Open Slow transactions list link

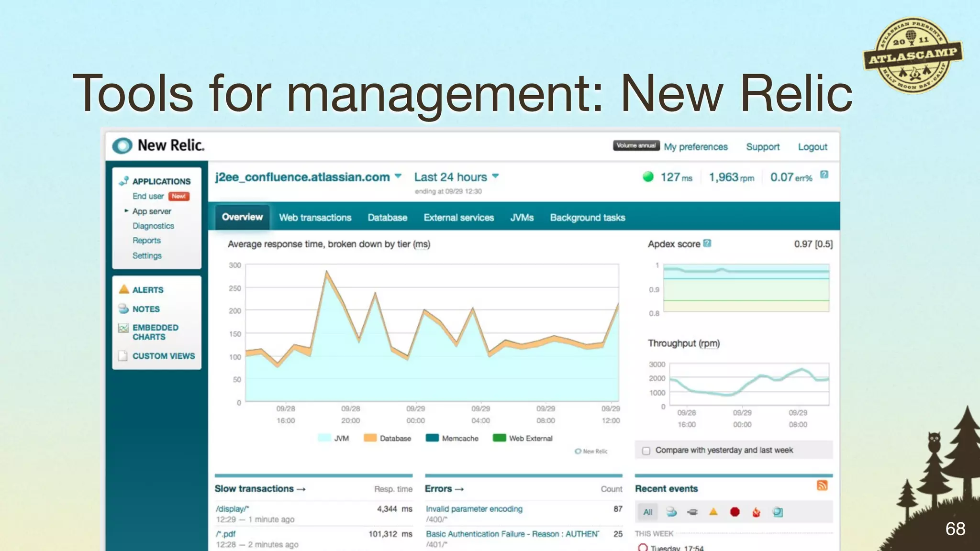[260, 489]
